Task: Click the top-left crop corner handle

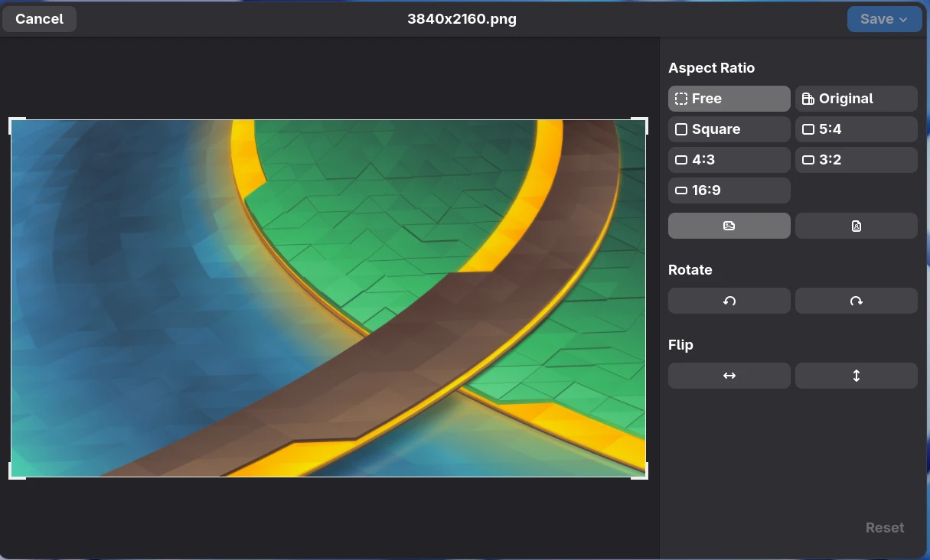Action: click(17, 125)
